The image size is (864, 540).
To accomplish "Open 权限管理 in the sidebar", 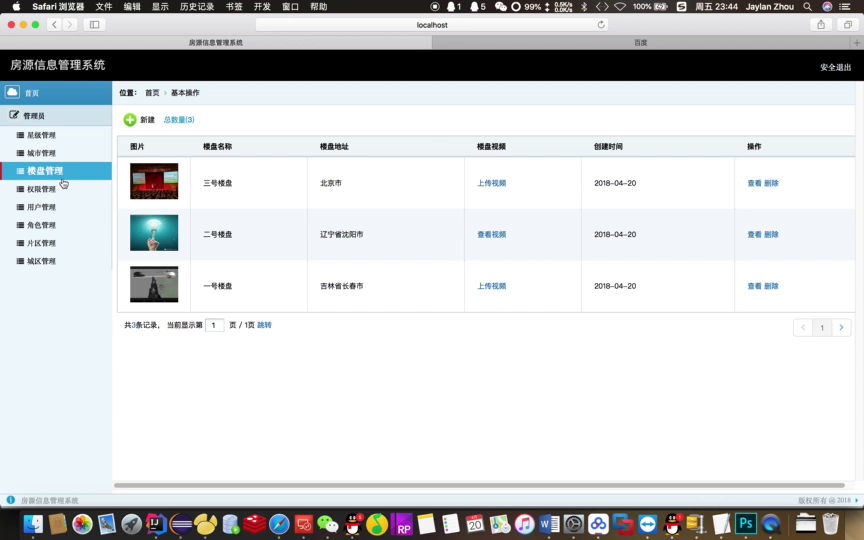I will [x=41, y=189].
